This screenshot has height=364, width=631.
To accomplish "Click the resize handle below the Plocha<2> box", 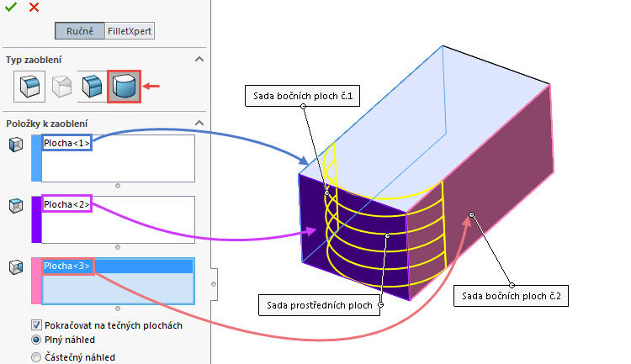I will point(118,247).
